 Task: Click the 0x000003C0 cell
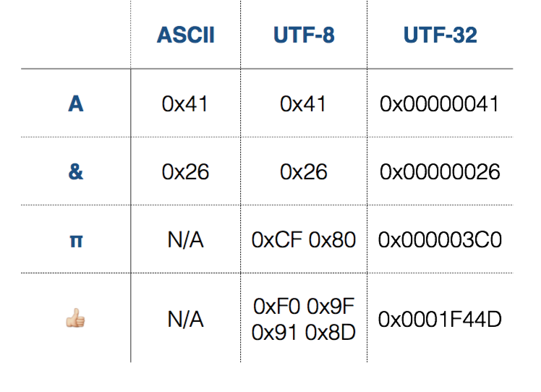click(440, 240)
